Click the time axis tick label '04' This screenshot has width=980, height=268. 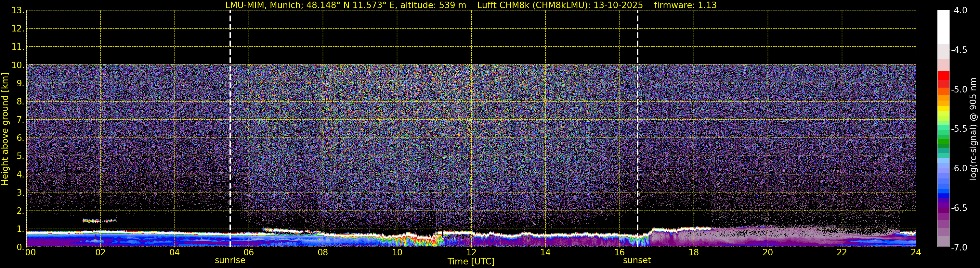[175, 253]
